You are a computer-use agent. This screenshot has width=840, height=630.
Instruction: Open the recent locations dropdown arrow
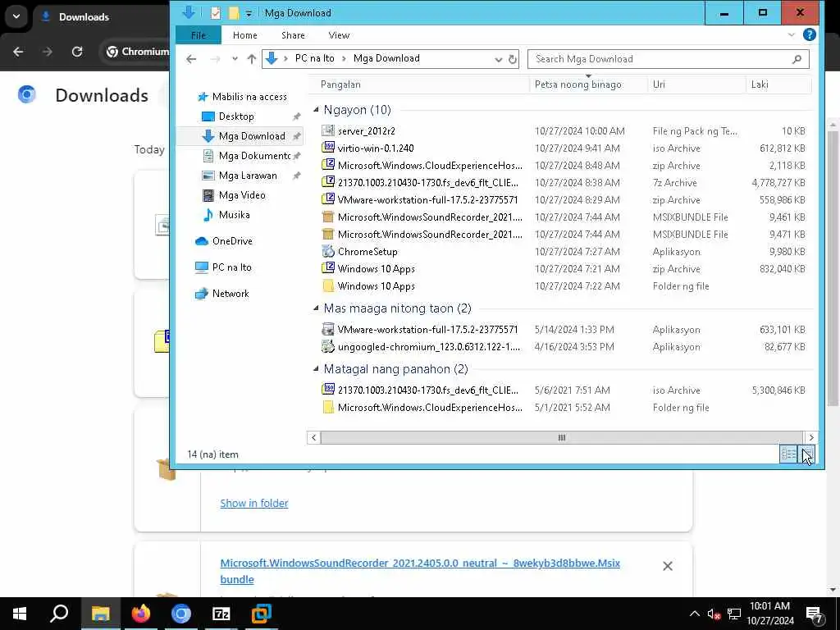point(235,59)
